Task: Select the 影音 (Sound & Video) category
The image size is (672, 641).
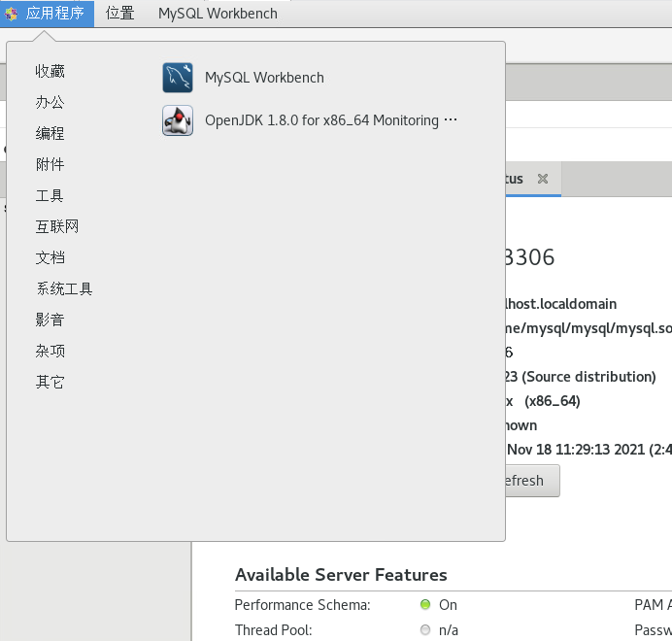Action: (x=50, y=320)
